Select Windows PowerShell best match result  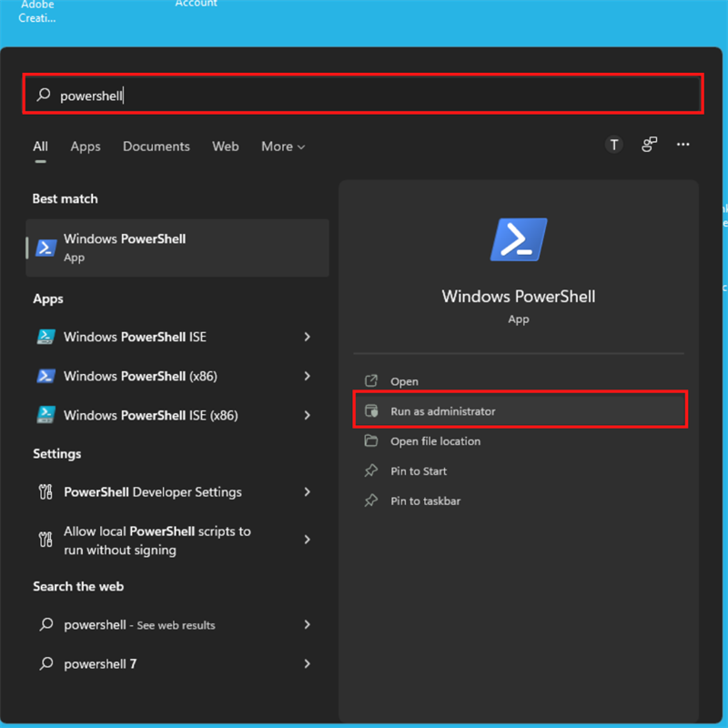point(177,248)
